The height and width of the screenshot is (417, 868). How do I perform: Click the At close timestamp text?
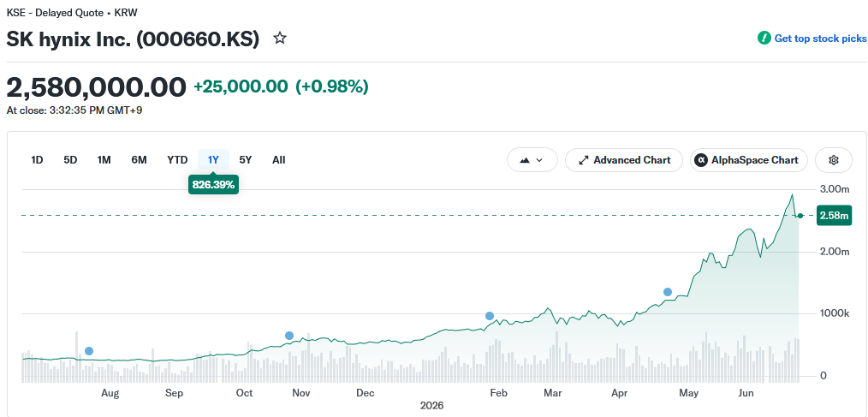74,110
